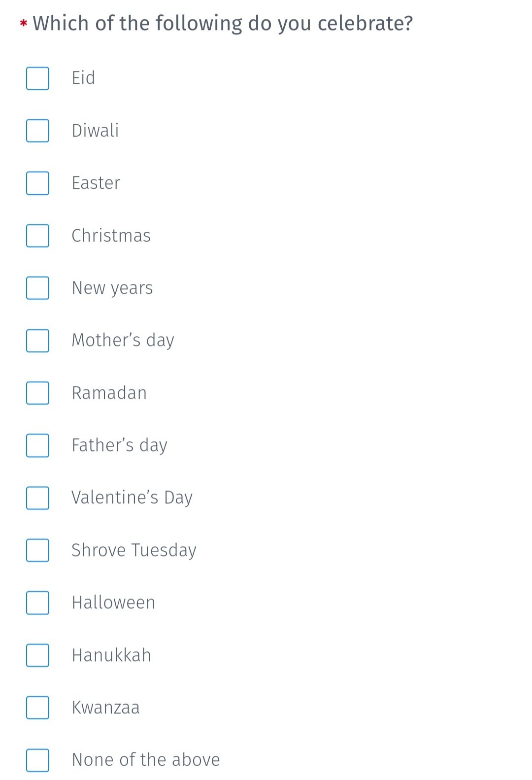Tick the Mother's day checkbox
Image resolution: width=532 pixels, height=780 pixels.
(x=37, y=341)
